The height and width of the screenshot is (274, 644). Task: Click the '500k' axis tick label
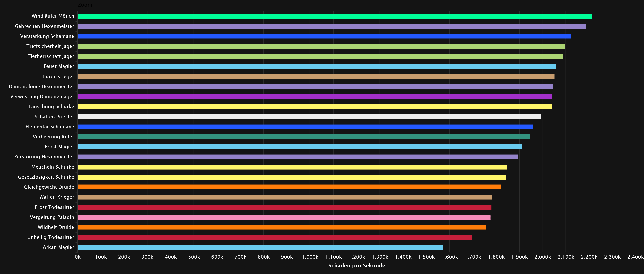pos(194,257)
